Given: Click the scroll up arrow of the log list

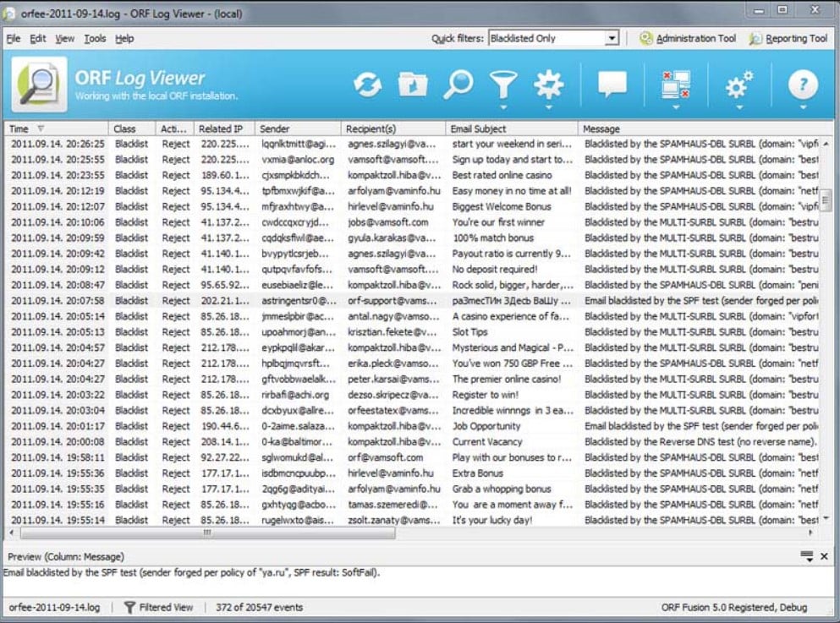Looking at the screenshot, I should 826,144.
